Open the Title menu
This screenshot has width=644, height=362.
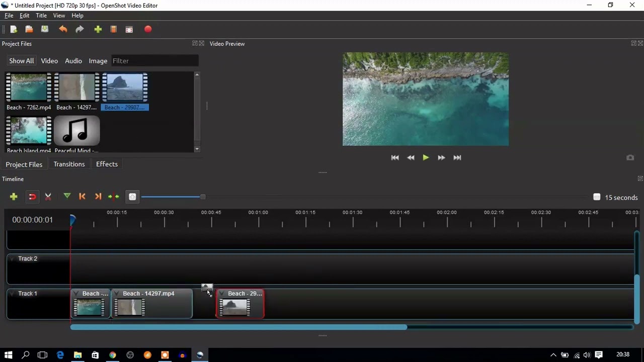coord(41,16)
